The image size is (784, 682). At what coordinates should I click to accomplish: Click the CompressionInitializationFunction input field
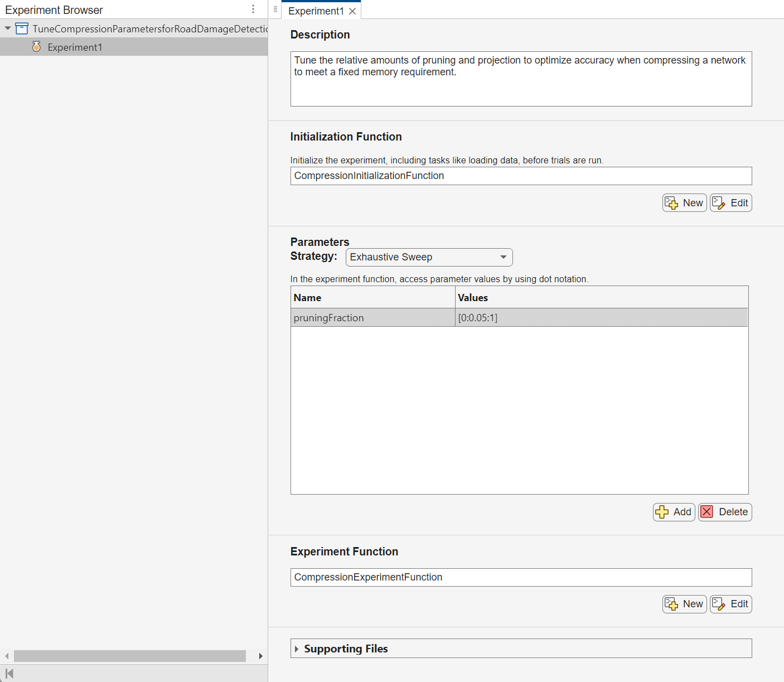[521, 176]
